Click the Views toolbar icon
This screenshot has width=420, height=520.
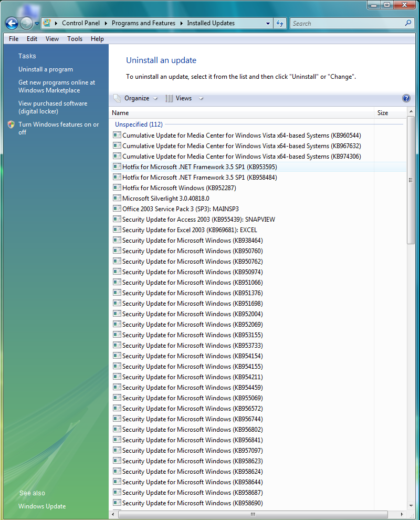pos(169,98)
